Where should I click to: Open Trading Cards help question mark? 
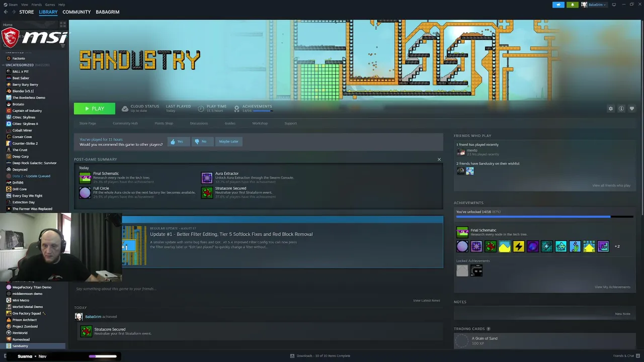tap(488, 329)
